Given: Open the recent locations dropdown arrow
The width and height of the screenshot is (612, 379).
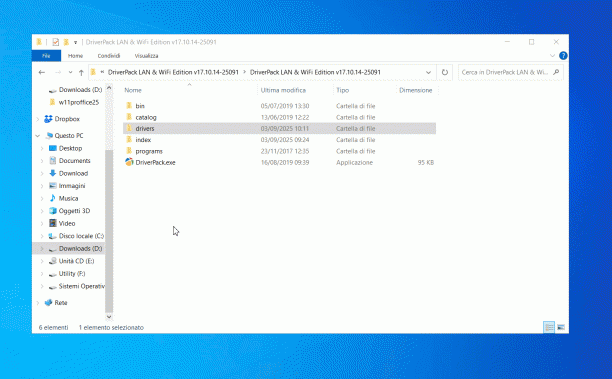Looking at the screenshot, I should click(70, 72).
